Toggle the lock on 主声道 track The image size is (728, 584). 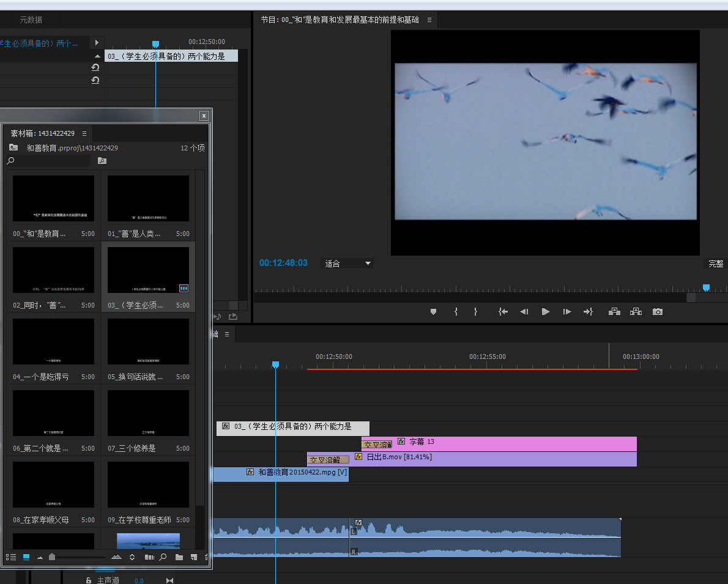click(x=89, y=580)
